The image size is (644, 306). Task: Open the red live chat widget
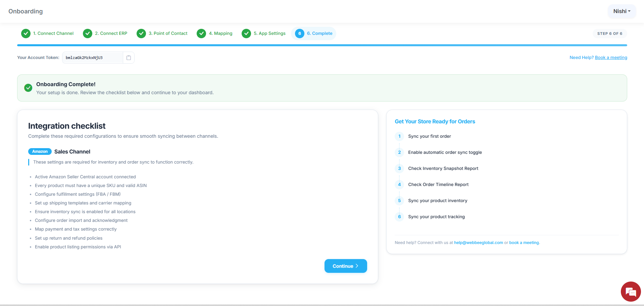click(631, 292)
